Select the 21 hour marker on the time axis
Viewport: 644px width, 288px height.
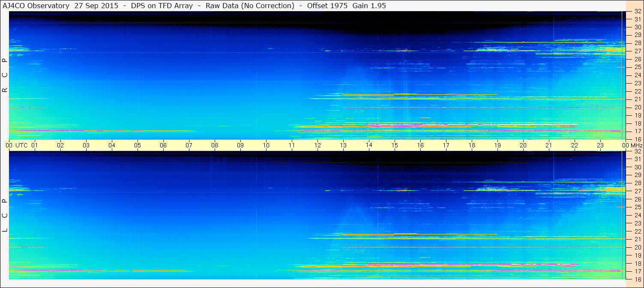pyautogui.click(x=549, y=145)
